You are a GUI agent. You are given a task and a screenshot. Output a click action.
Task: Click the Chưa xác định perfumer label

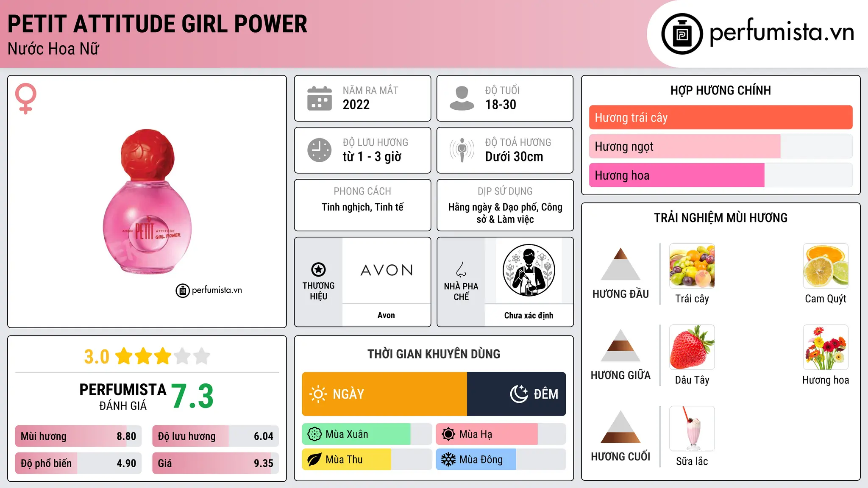click(x=529, y=315)
